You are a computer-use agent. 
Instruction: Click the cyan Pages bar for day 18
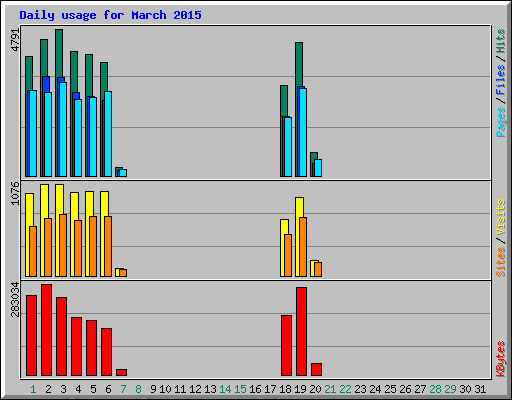click(x=288, y=147)
